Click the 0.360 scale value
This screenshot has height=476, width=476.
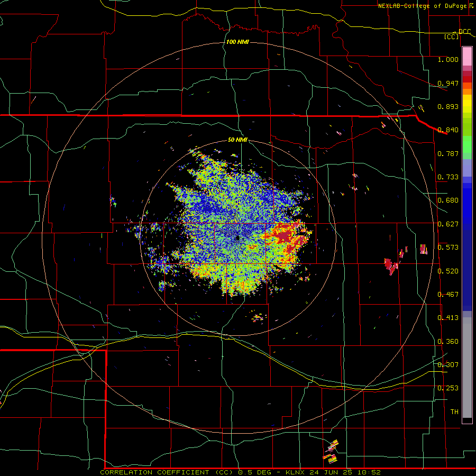[448, 341]
